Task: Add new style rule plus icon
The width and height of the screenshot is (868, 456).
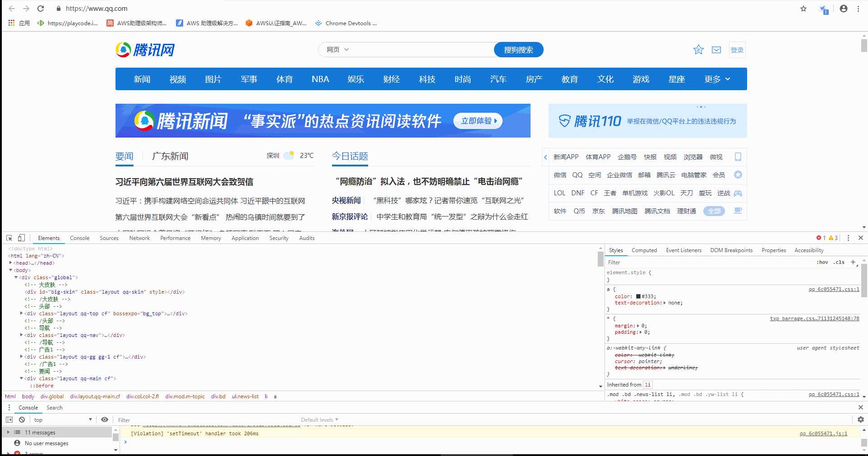Action: coord(853,262)
